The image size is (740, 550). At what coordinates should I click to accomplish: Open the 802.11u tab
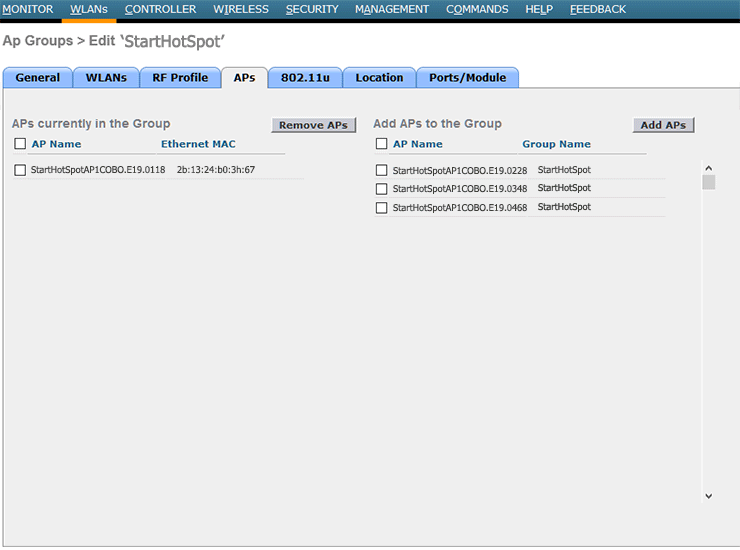pyautogui.click(x=306, y=78)
